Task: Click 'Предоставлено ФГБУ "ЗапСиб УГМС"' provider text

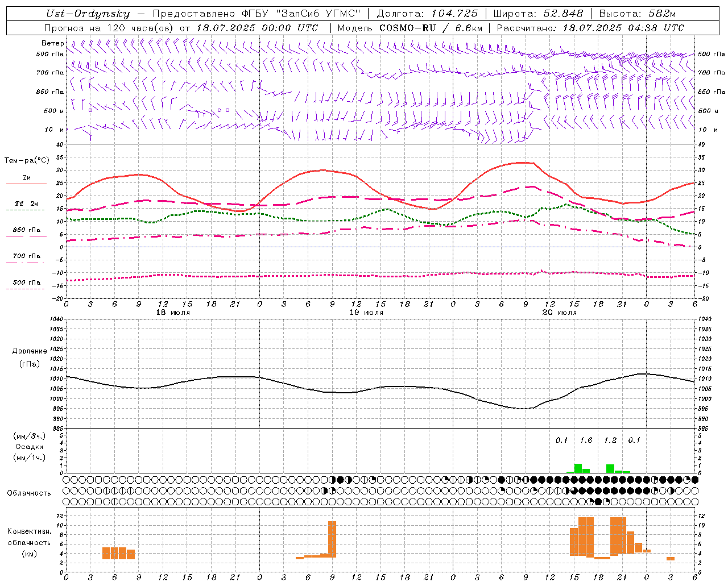Action: tap(257, 14)
